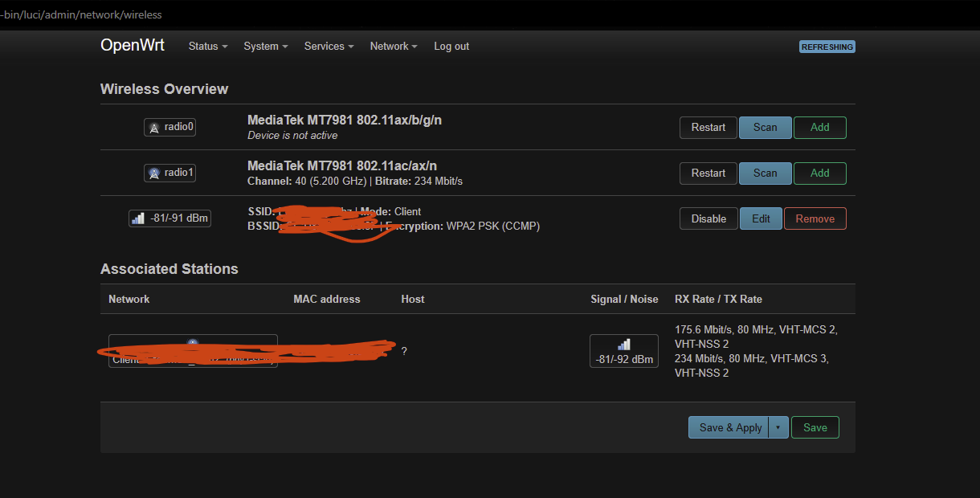
Task: Open the Status dropdown menu
Action: (208, 47)
